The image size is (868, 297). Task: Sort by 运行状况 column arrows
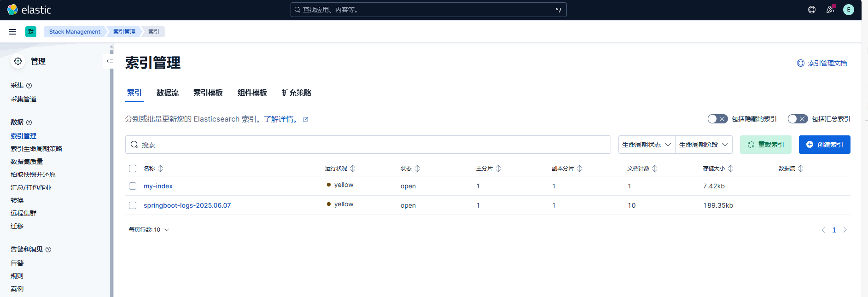pyautogui.click(x=353, y=169)
